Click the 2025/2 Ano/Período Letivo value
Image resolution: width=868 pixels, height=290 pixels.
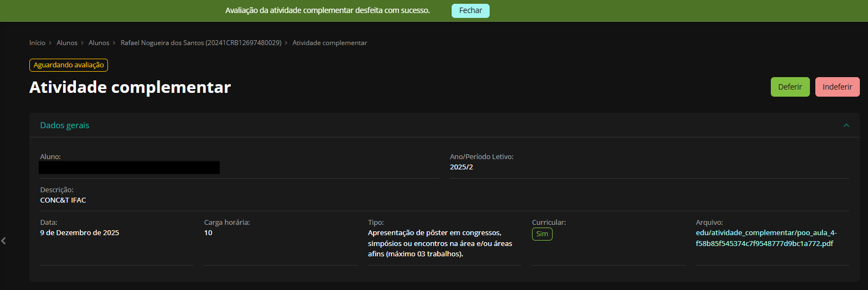tap(461, 167)
